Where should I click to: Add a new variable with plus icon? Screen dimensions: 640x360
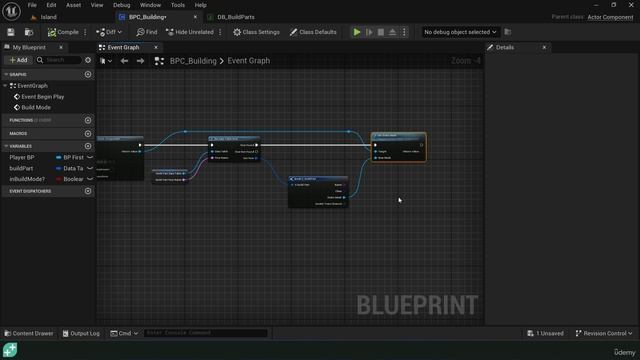(x=88, y=146)
